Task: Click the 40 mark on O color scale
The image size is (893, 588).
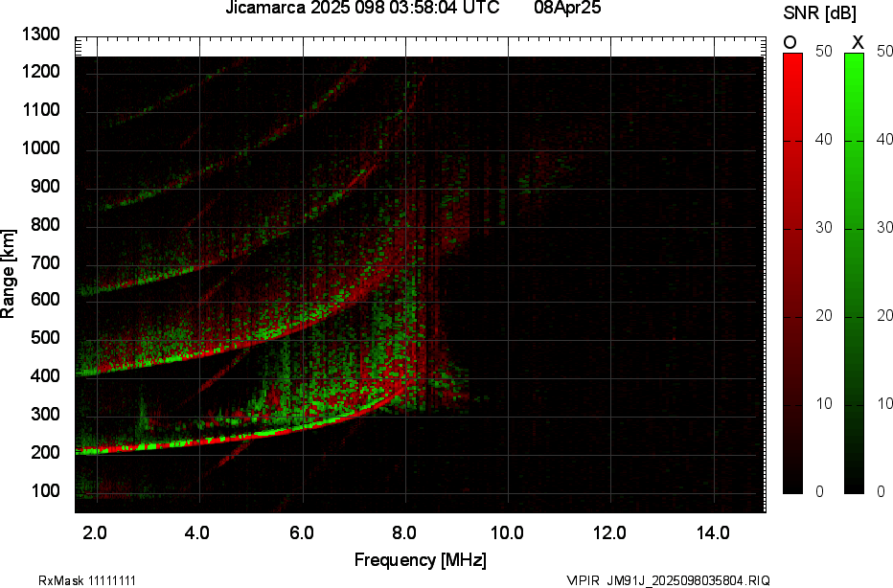Action: [x=824, y=139]
